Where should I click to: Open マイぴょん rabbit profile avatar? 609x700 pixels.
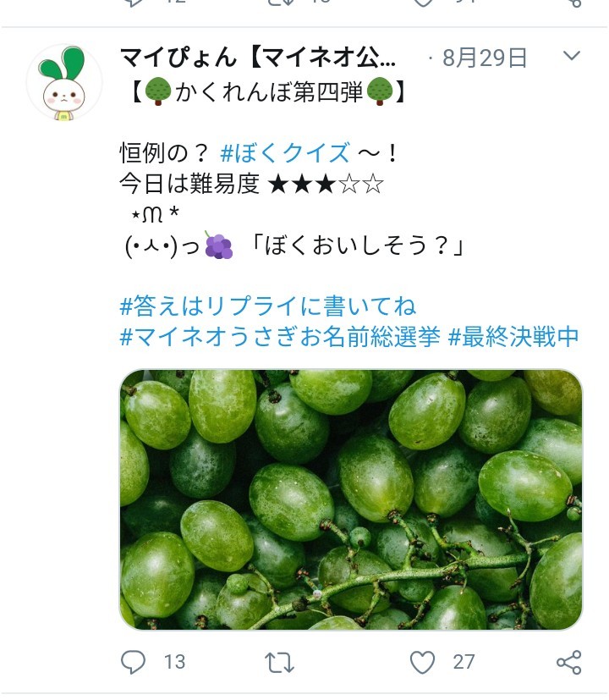tap(64, 82)
